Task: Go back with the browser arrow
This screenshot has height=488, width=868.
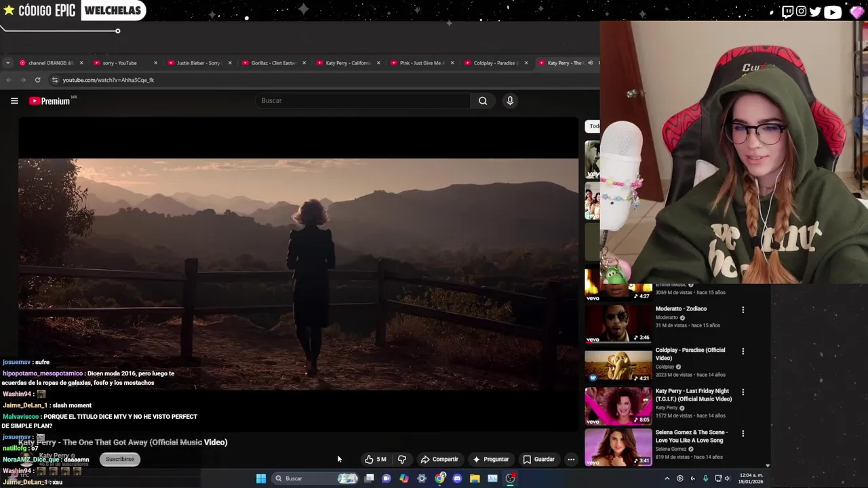Action: [9, 80]
